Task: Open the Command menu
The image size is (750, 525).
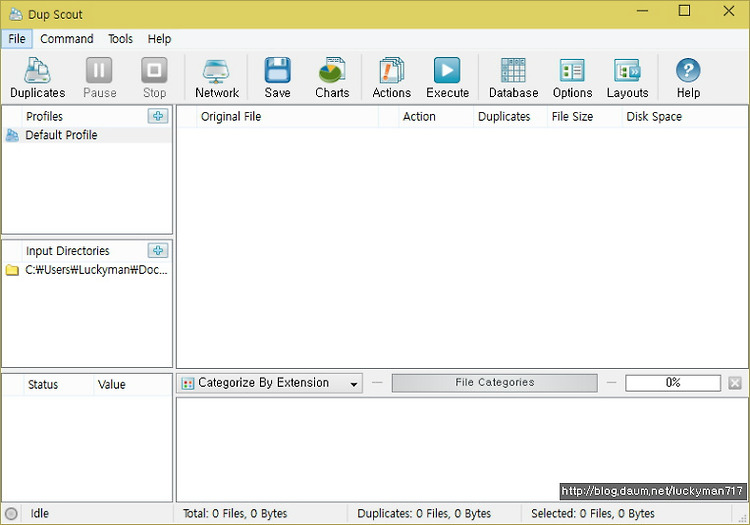Action: (x=66, y=39)
